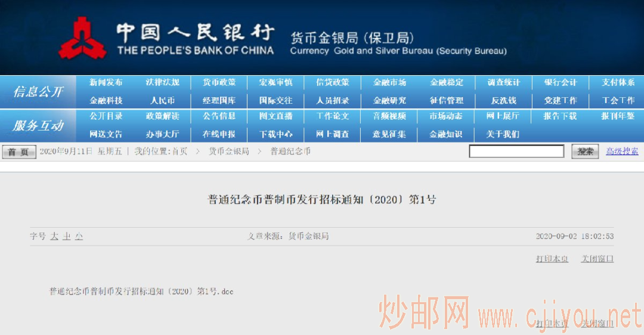
Task: Click the 关闭窗口 link below the timestamp
Action: (x=597, y=259)
